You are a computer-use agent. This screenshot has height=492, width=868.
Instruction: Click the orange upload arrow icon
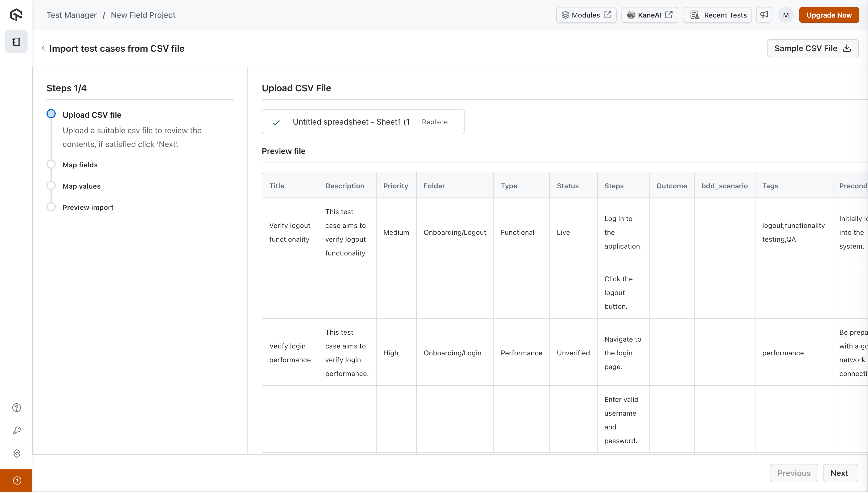(x=17, y=480)
